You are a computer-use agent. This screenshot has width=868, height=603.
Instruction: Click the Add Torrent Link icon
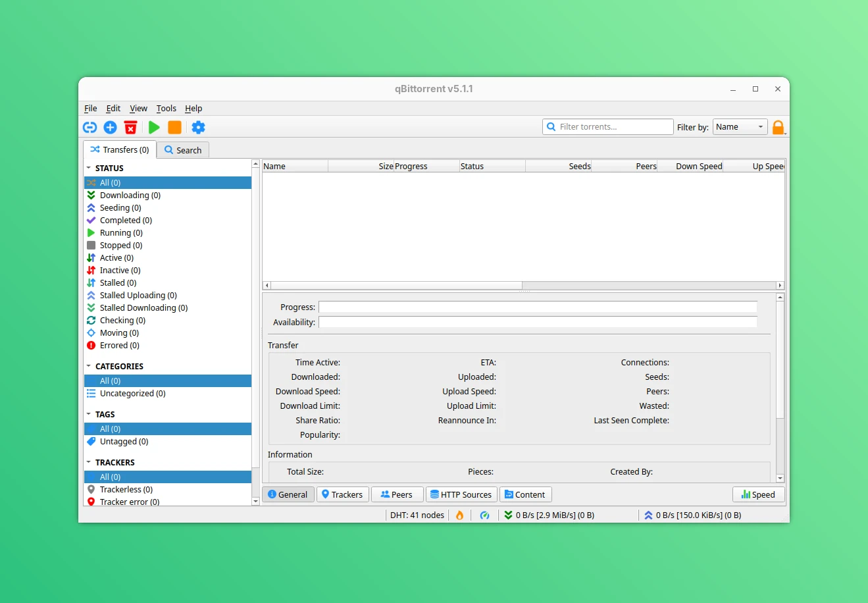(x=89, y=127)
